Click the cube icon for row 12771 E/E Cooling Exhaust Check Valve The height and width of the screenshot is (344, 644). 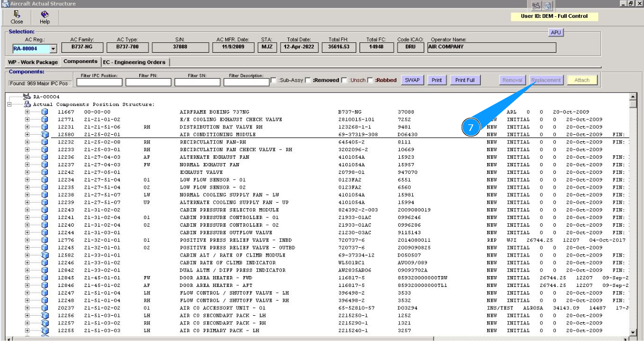tap(45, 120)
